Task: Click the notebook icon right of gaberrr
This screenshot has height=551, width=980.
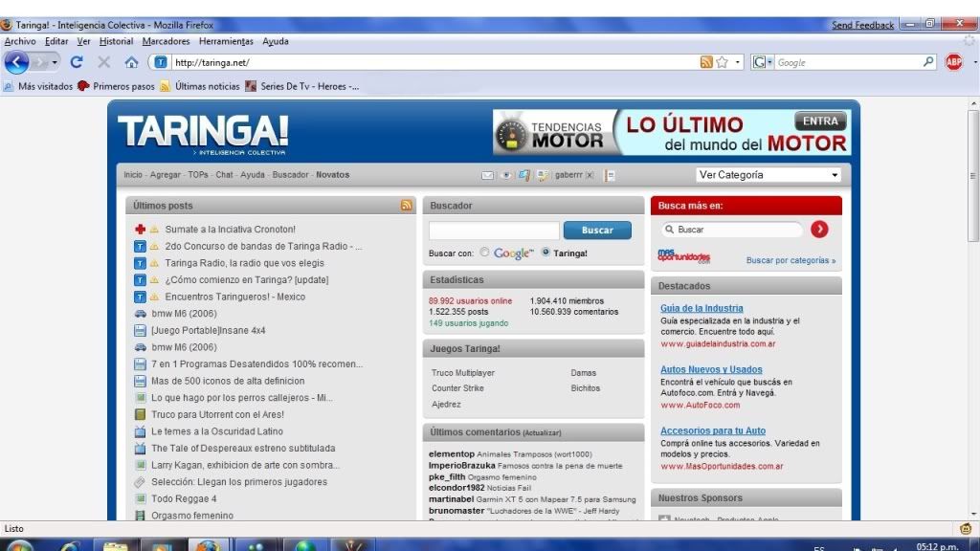Action: 610,176
